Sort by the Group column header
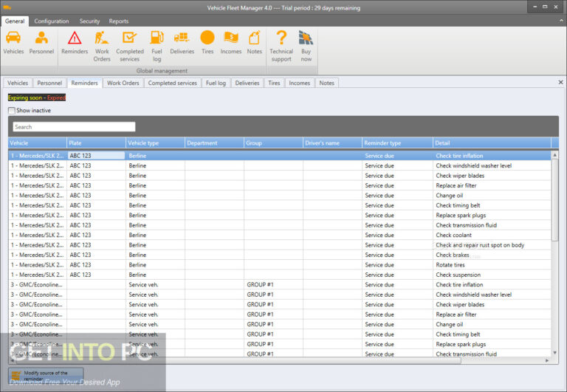Screen dimensions: 567x392 tap(273, 142)
